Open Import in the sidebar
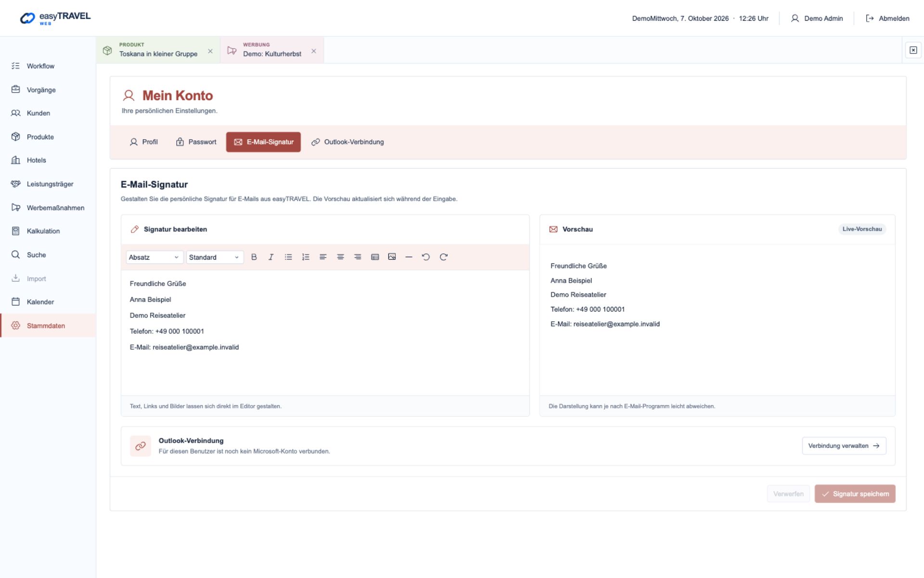Viewport: 924px width, 578px height. pos(48,278)
